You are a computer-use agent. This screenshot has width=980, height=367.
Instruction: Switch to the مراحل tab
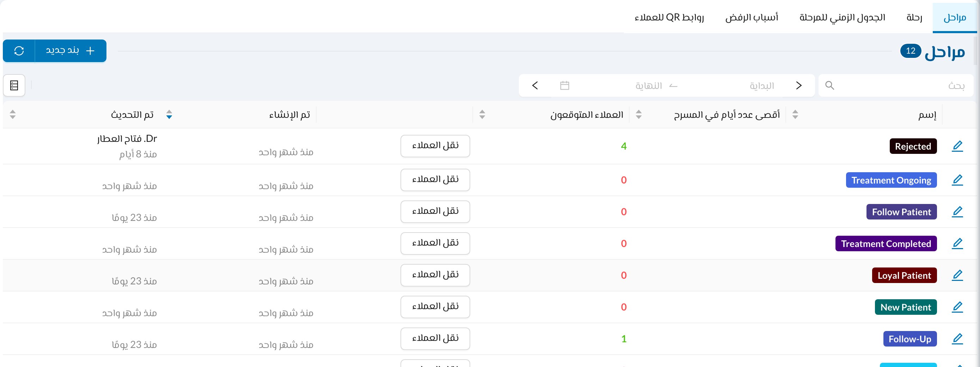pyautogui.click(x=955, y=18)
